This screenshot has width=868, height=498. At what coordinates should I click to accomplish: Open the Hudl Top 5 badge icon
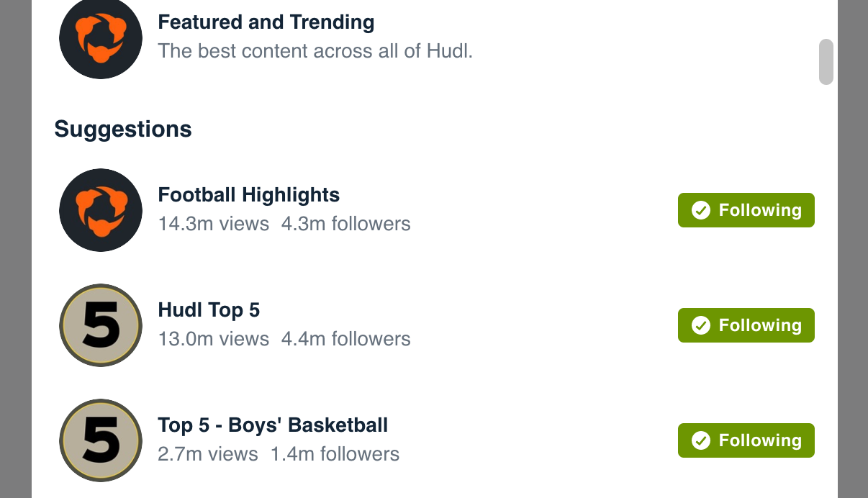(x=101, y=325)
